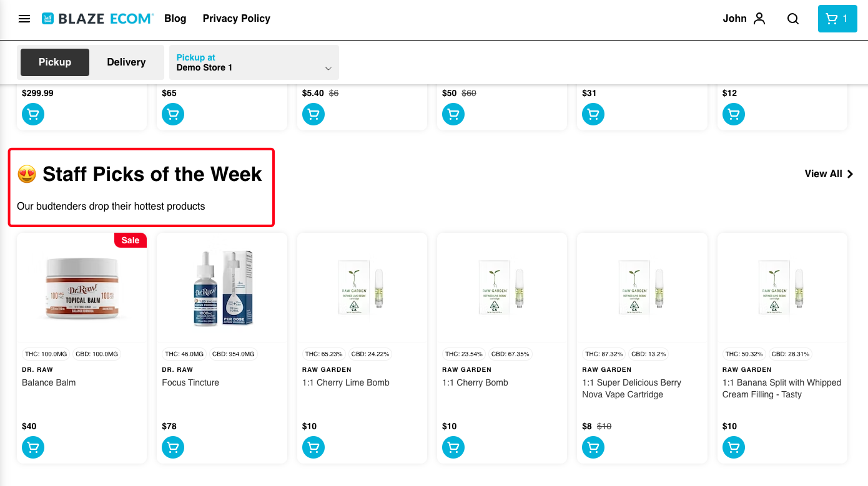
Task: Go to the Privacy Policy page
Action: (237, 19)
